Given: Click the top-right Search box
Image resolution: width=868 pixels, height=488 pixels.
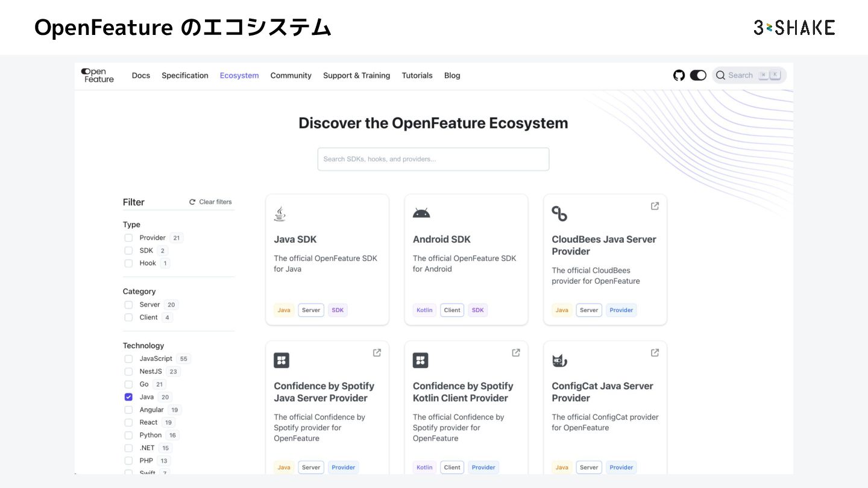Looking at the screenshot, I should point(749,75).
